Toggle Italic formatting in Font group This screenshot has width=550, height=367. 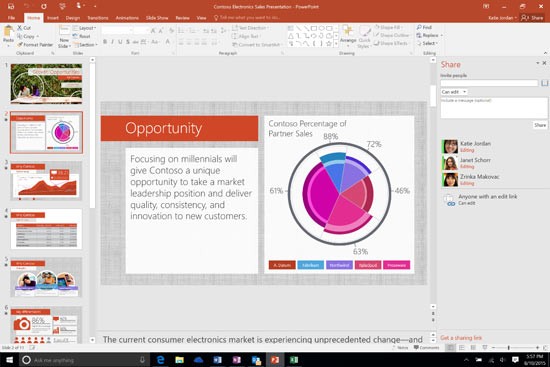coord(113,42)
